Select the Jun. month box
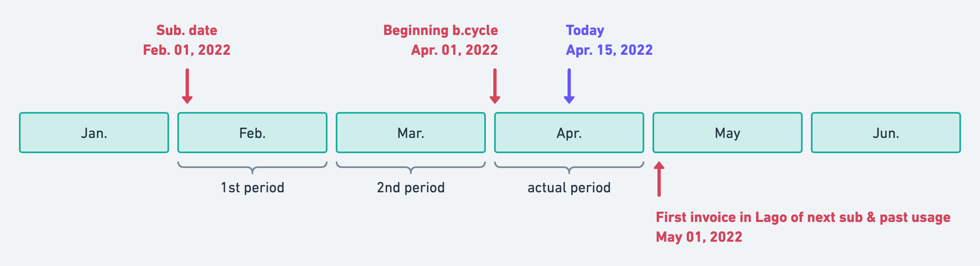The image size is (980, 266). (886, 133)
